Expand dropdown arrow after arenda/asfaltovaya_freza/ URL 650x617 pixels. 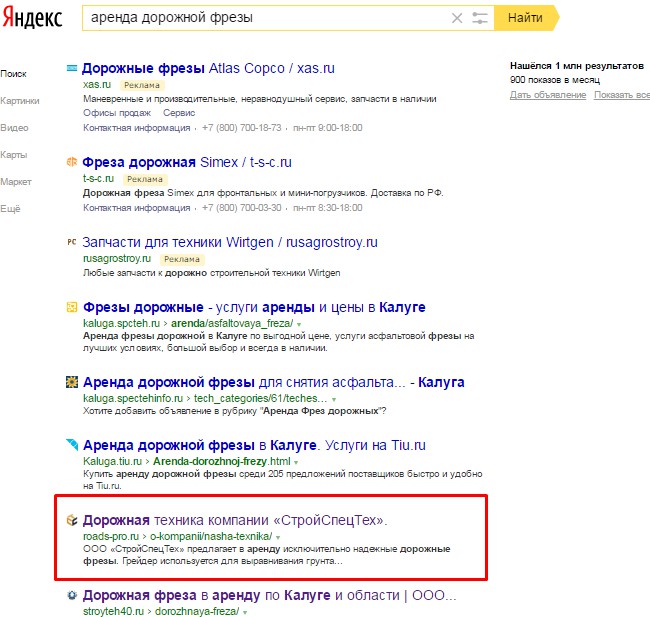click(x=299, y=324)
